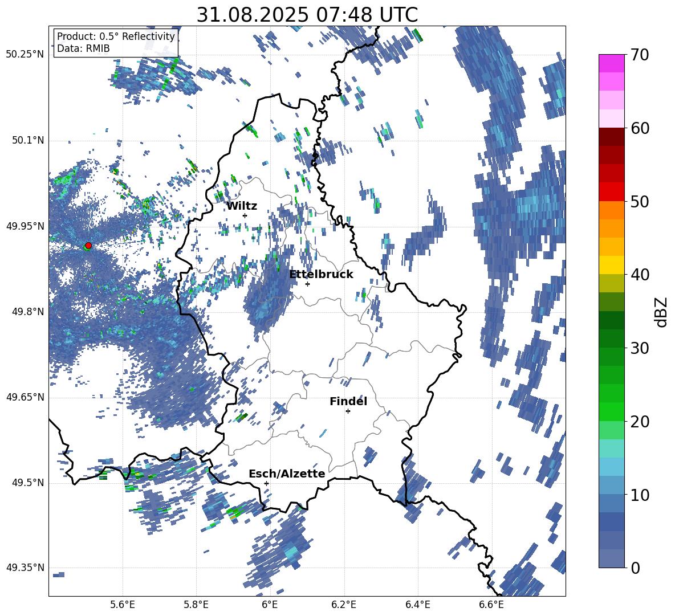Click the 50.25°N latitude label
This screenshot has height=616, width=675.
(25, 55)
